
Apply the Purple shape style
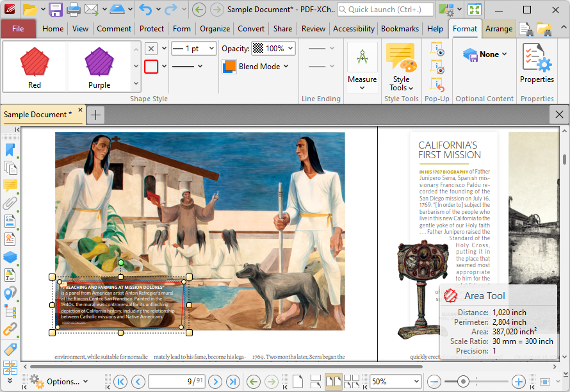(99, 67)
